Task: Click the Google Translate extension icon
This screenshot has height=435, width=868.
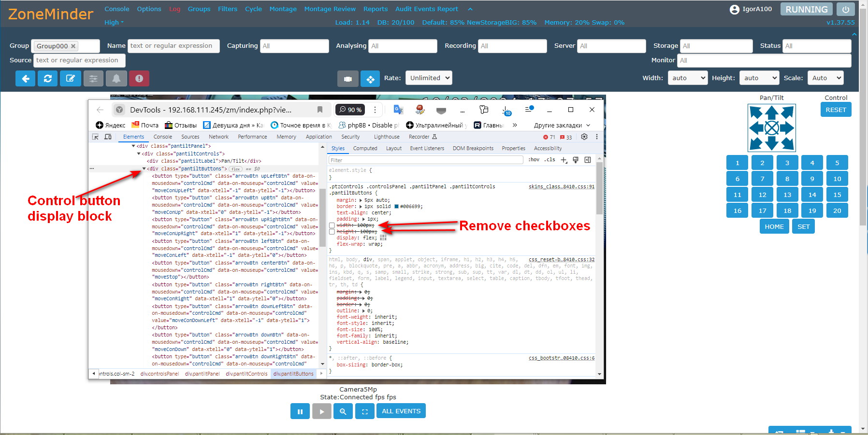Action: (x=398, y=110)
